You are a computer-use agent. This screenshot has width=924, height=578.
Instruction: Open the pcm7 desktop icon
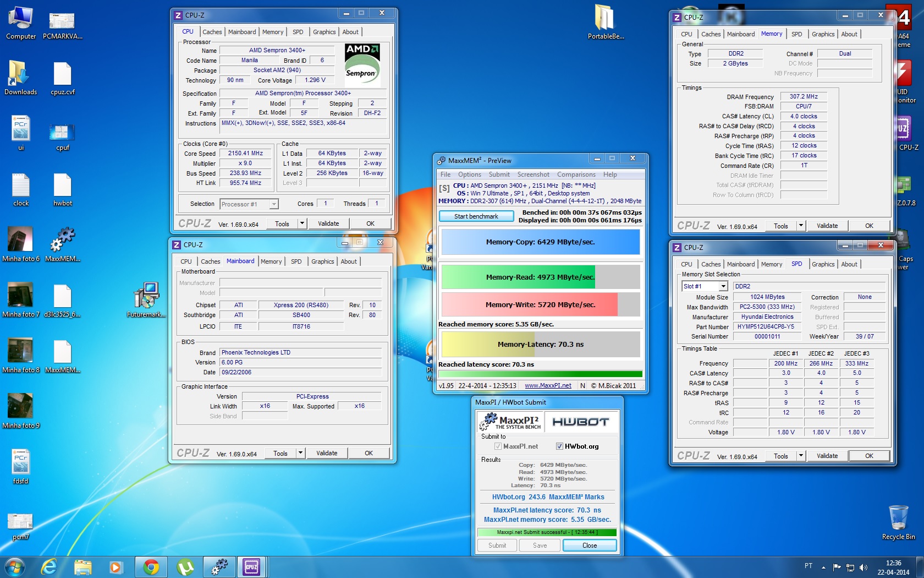(x=21, y=526)
